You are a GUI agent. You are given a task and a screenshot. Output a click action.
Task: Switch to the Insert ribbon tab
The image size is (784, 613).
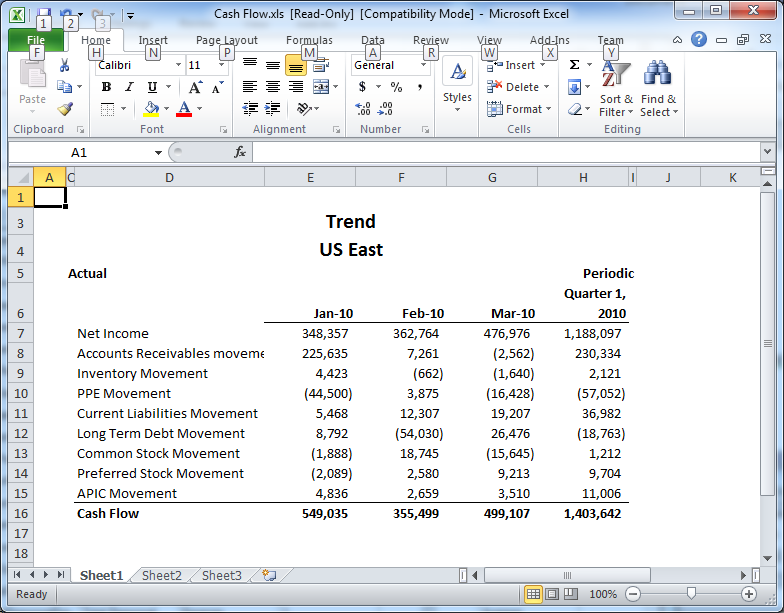pyautogui.click(x=153, y=40)
